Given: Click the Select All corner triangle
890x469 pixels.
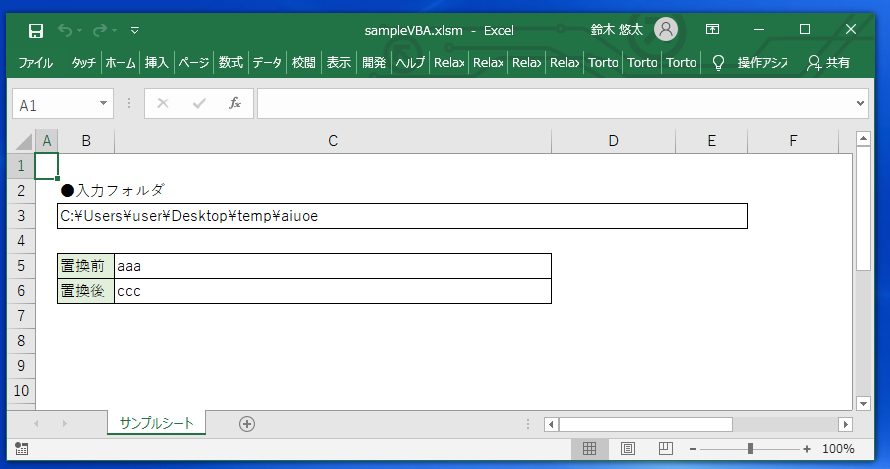Looking at the screenshot, I should click(x=23, y=141).
